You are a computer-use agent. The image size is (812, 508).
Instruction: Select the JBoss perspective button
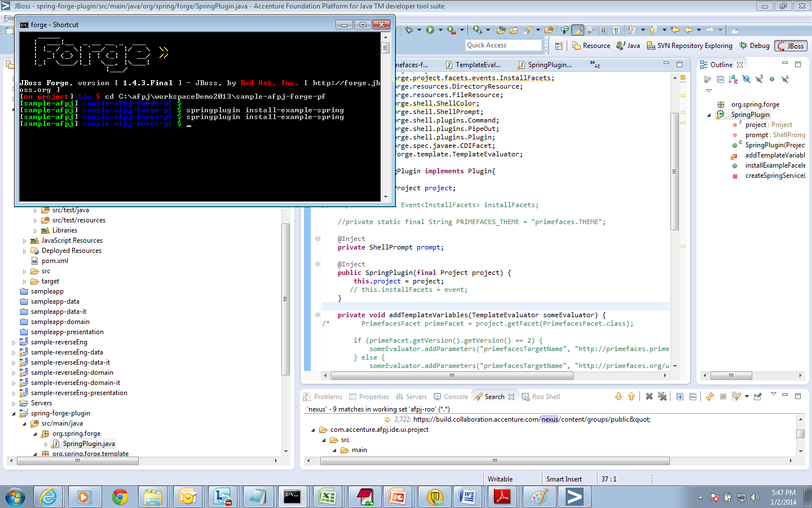point(791,46)
